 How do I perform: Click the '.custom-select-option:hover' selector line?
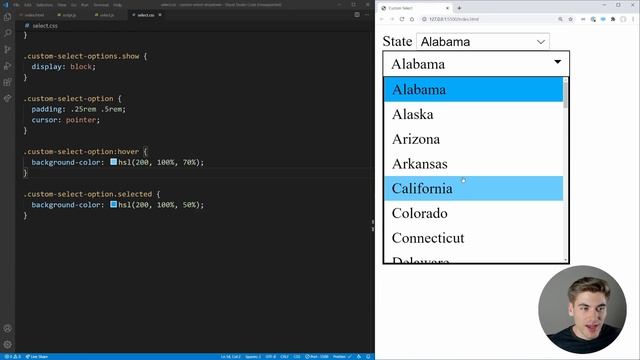(x=85, y=151)
